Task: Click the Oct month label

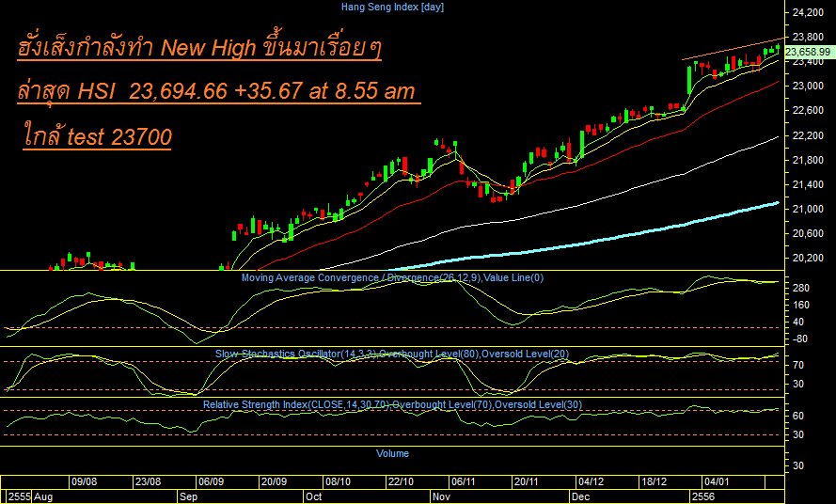Action: point(313,496)
